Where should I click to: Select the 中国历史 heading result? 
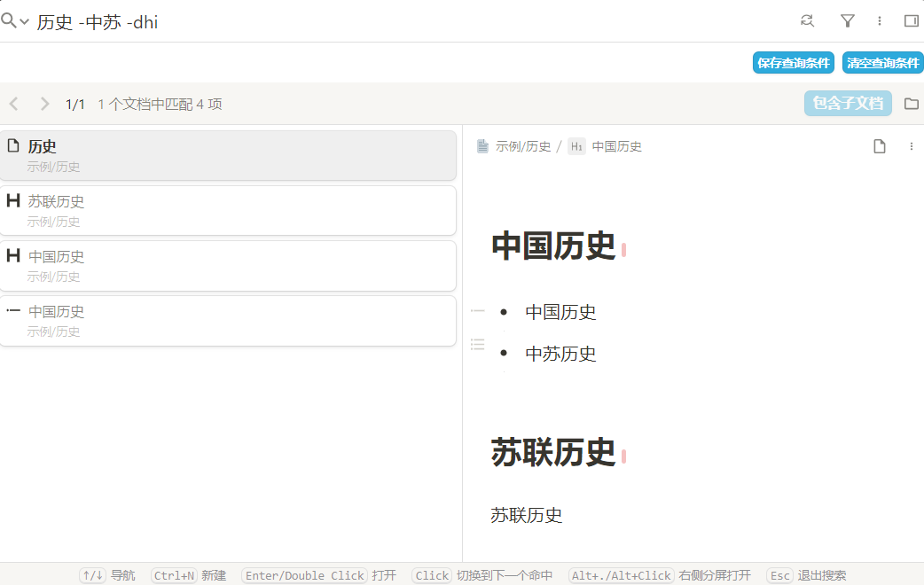[x=228, y=265]
